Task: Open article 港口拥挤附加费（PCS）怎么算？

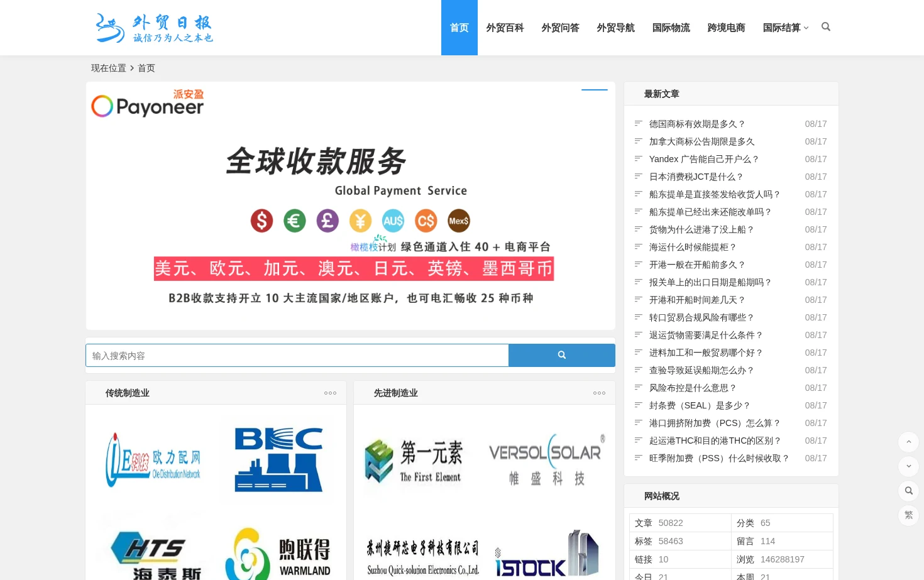Action: coord(715,423)
